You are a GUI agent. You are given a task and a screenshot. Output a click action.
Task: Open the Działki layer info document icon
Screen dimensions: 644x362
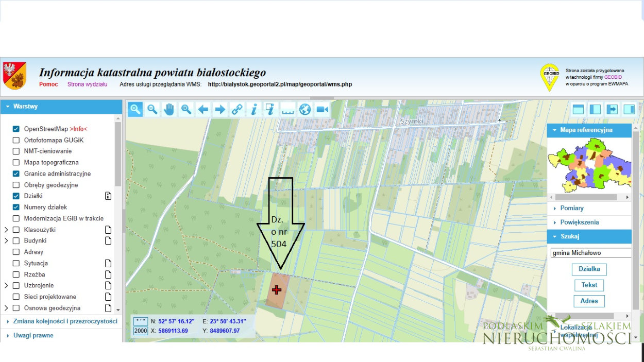pyautogui.click(x=108, y=196)
